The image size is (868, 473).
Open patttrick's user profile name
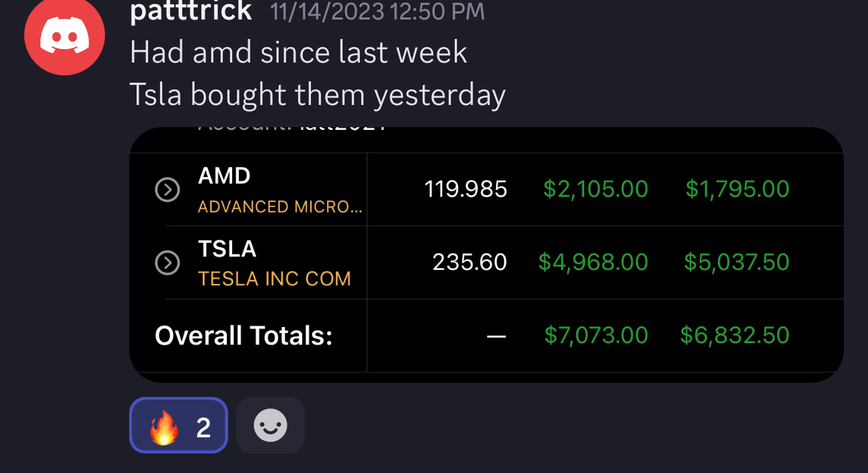190,11
